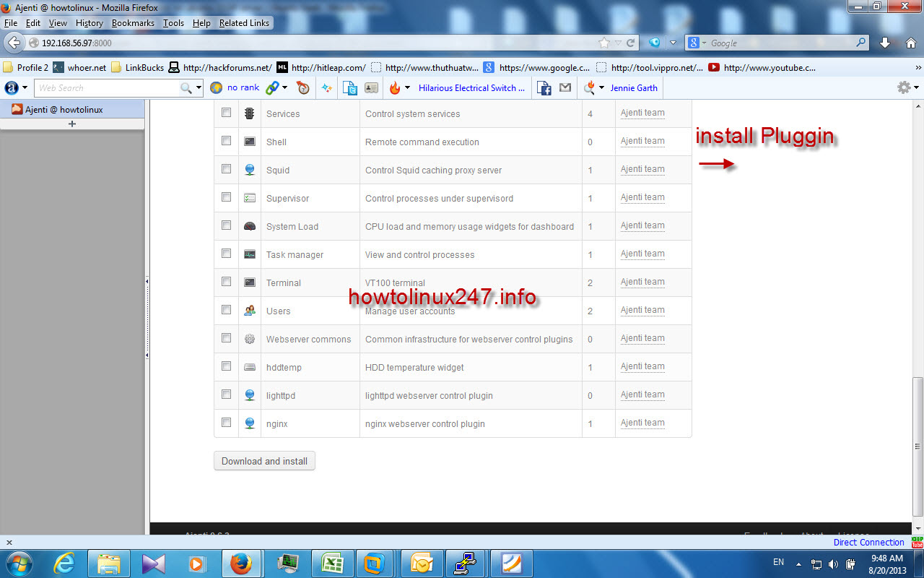
Task: Open Web Search magnifier dropdown arrow
Action: point(199,88)
